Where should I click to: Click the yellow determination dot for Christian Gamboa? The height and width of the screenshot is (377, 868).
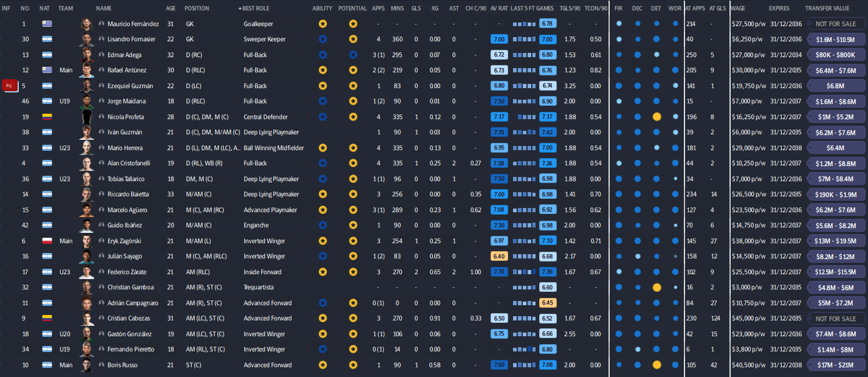point(656,287)
